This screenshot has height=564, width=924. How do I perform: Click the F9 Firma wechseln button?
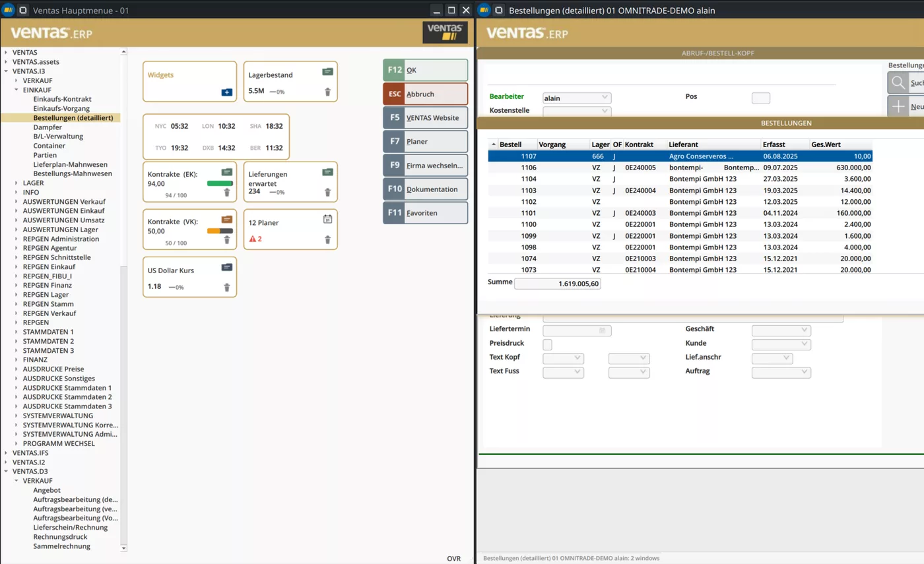[426, 165]
